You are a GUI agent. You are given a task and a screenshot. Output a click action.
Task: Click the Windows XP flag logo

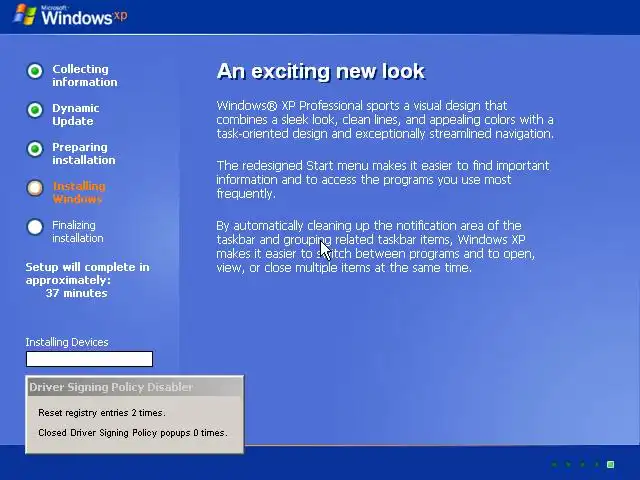(25, 15)
